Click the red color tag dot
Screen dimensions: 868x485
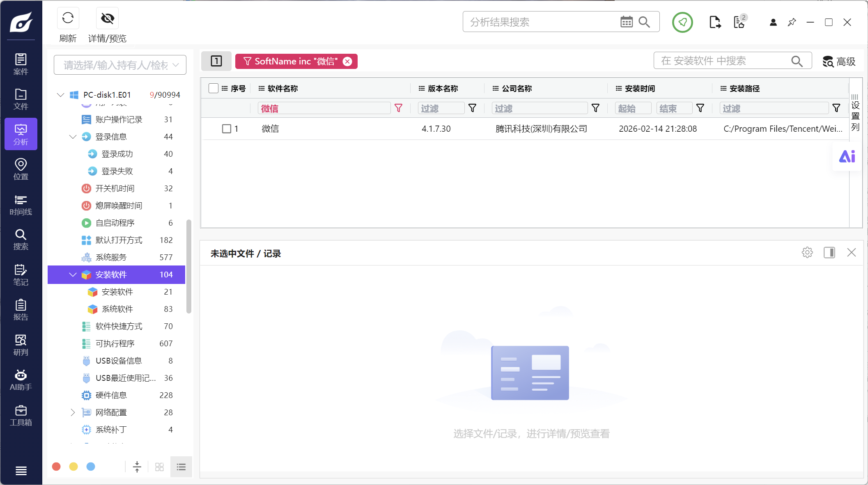(56, 467)
